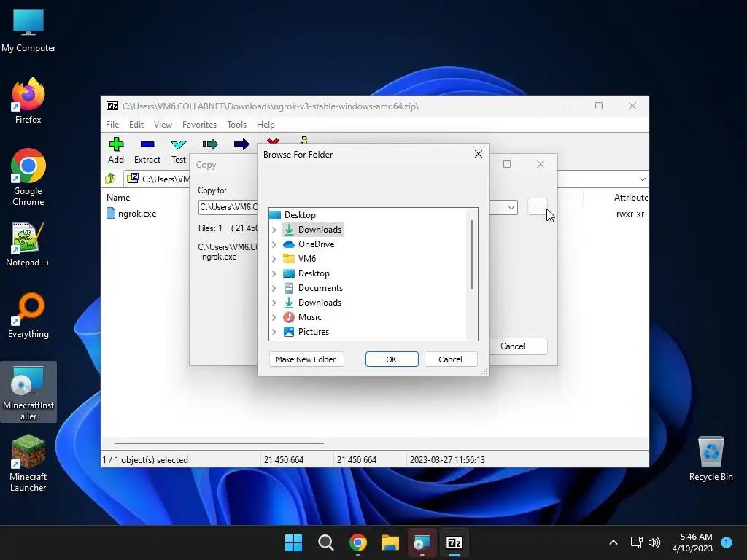Click the blue-arrow Move toolbar icon
Screen dimensions: 747x560
point(241,144)
